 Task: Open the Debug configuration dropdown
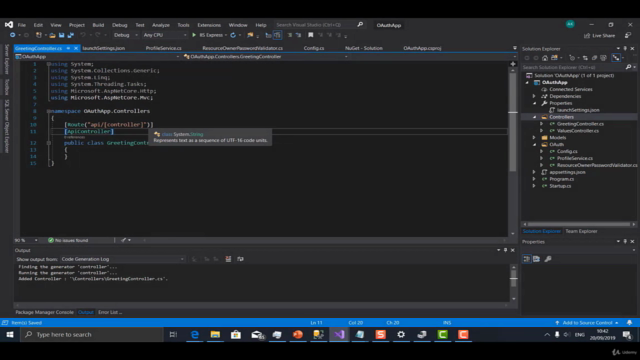coord(126,35)
